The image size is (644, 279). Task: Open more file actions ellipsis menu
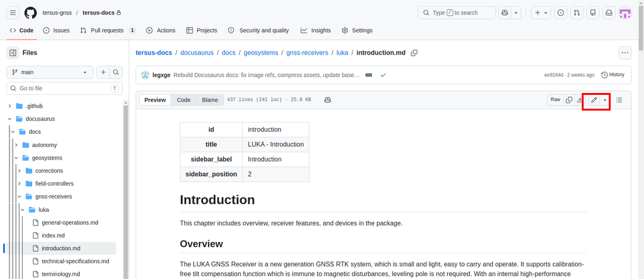[x=625, y=53]
